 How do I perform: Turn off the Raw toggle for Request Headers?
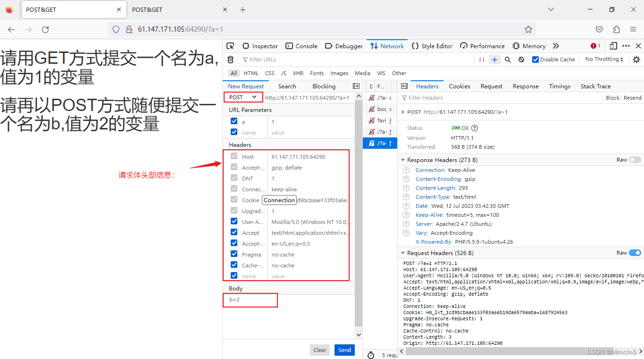coord(635,253)
